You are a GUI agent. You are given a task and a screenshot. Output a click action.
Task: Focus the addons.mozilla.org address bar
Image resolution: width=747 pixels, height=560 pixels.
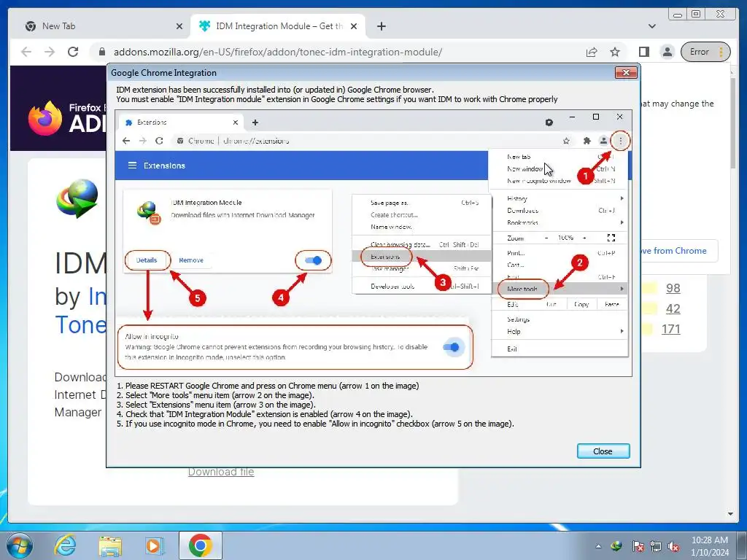(x=277, y=52)
